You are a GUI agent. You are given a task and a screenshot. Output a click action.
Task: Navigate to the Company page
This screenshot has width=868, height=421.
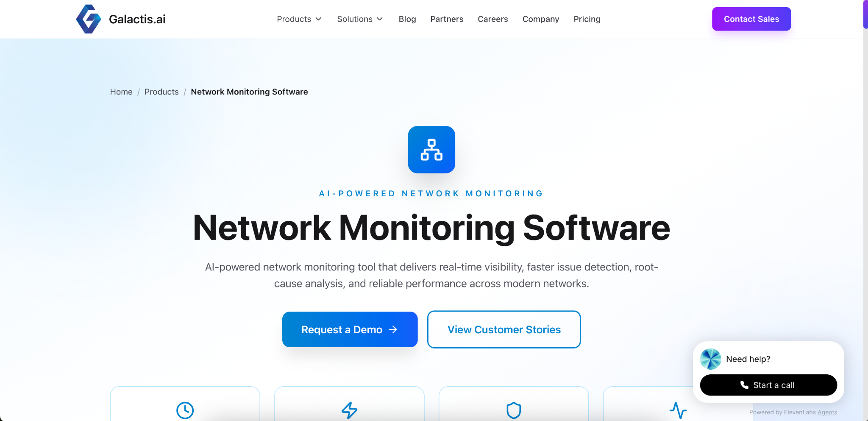coord(540,19)
